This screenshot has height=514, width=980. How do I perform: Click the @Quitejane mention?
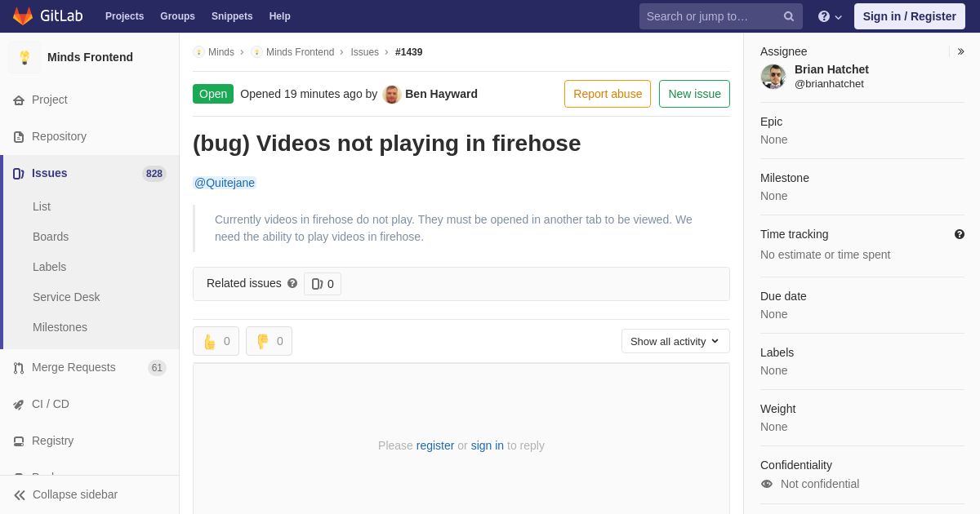[x=225, y=183]
